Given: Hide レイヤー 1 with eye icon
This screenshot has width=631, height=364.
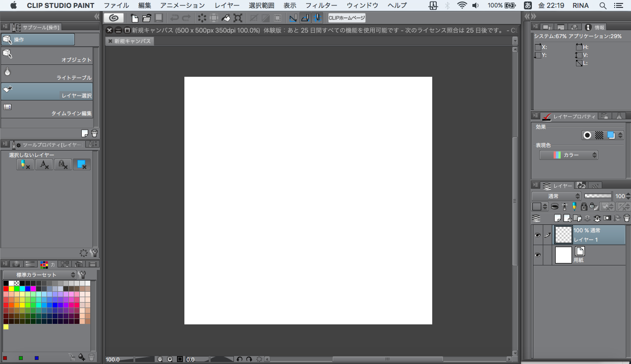Looking at the screenshot, I should (x=537, y=235).
